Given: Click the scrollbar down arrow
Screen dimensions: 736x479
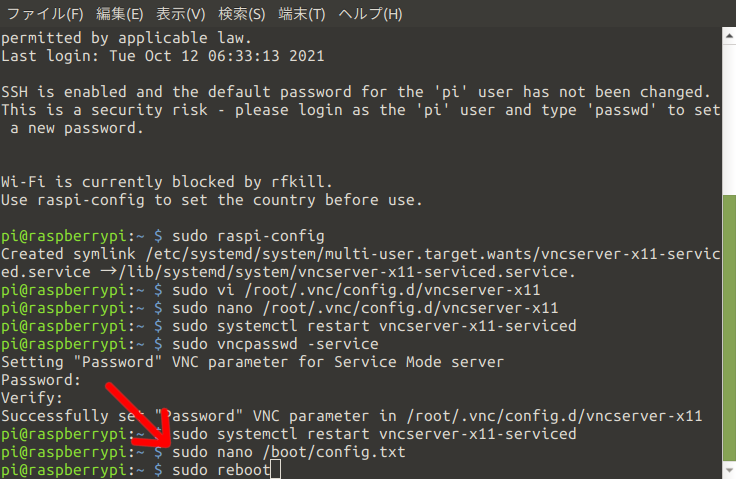Looking at the screenshot, I should pyautogui.click(x=729, y=470).
